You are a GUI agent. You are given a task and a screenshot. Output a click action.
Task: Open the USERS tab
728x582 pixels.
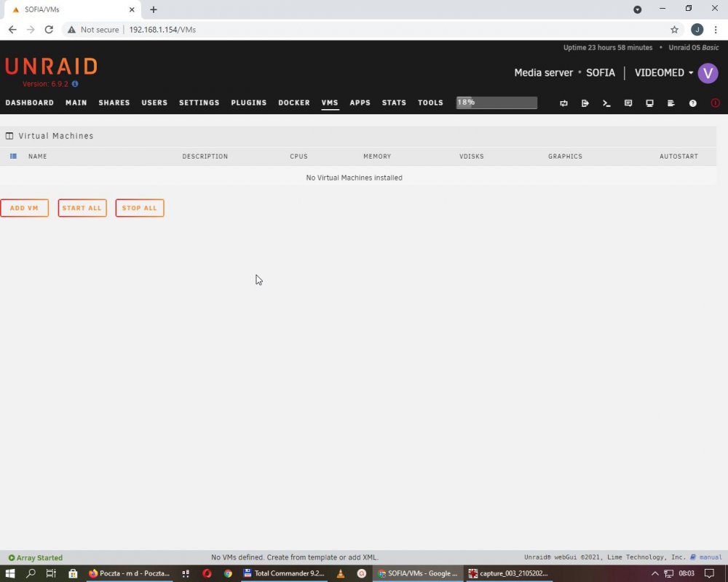click(x=154, y=103)
